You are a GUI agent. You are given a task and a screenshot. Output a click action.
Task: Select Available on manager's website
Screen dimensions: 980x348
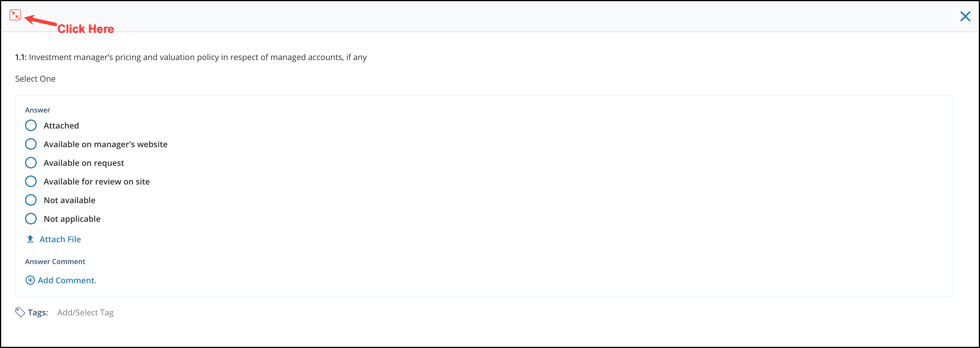[x=31, y=144]
